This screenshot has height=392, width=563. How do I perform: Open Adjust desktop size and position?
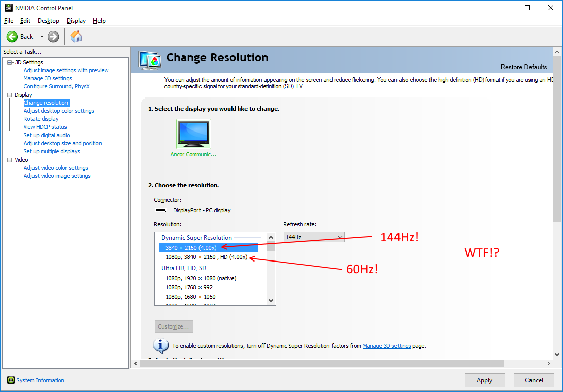coord(63,143)
